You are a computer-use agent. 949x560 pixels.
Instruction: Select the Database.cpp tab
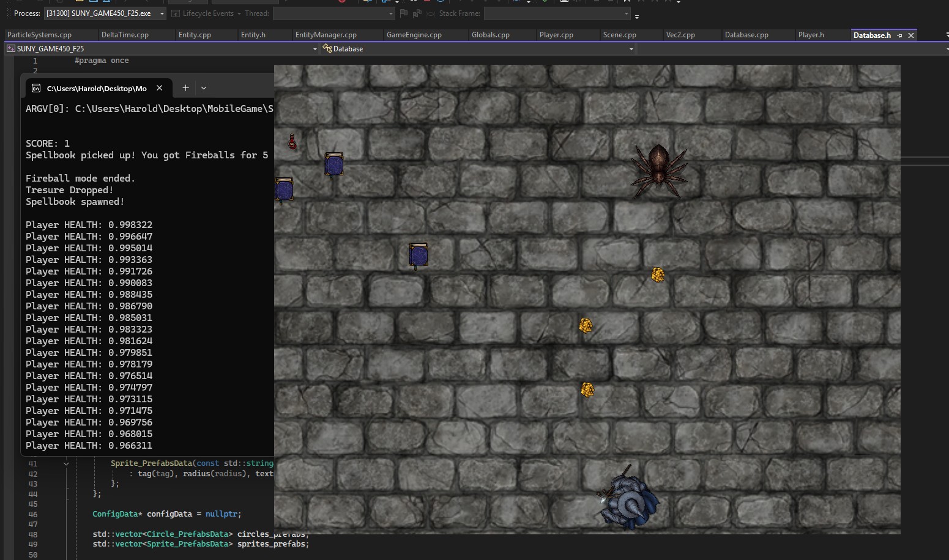(x=746, y=35)
